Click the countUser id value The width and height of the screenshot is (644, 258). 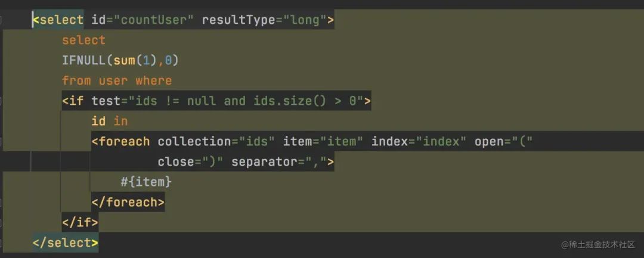[x=157, y=20]
